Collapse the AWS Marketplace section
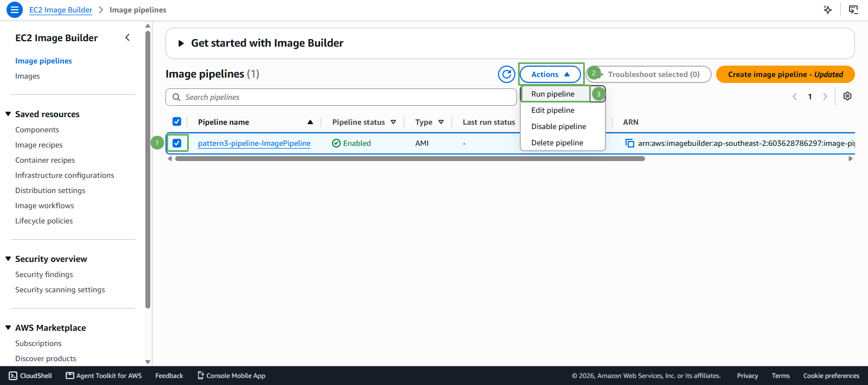The width and height of the screenshot is (868, 385). coord(8,328)
